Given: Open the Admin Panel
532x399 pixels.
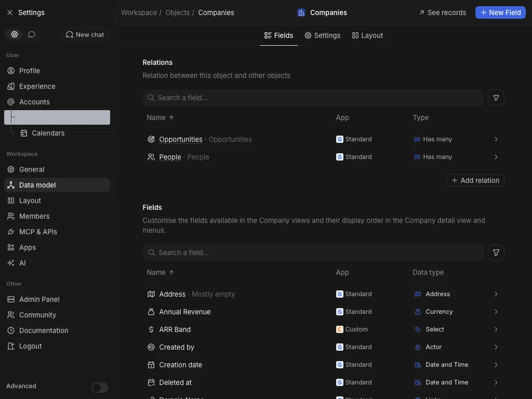Looking at the screenshot, I should click(57, 299).
